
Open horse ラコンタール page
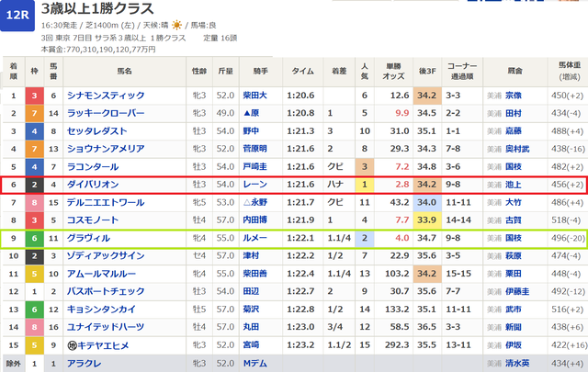click(93, 167)
